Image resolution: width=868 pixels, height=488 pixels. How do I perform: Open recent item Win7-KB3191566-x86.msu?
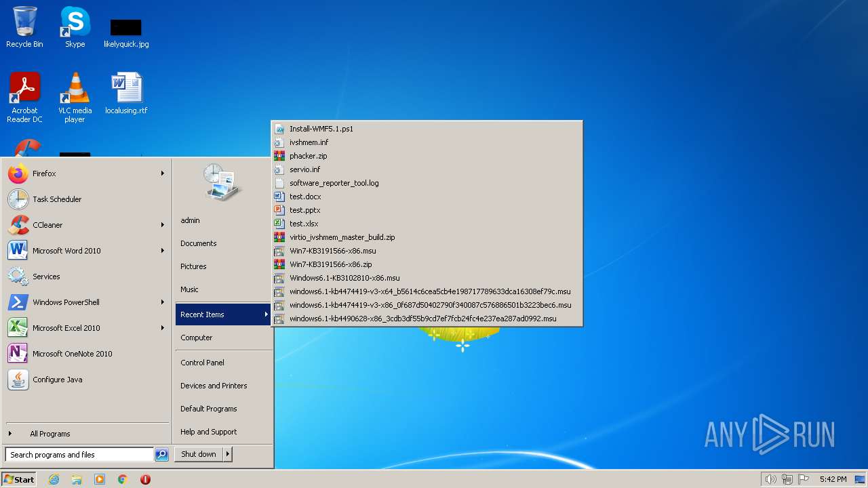[x=427, y=251]
